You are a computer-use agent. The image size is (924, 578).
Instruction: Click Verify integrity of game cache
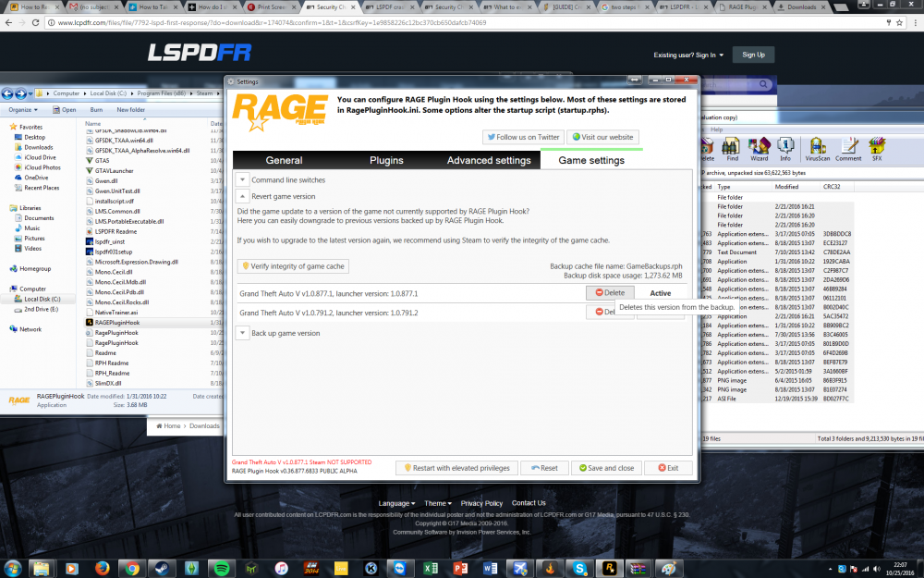pos(293,266)
